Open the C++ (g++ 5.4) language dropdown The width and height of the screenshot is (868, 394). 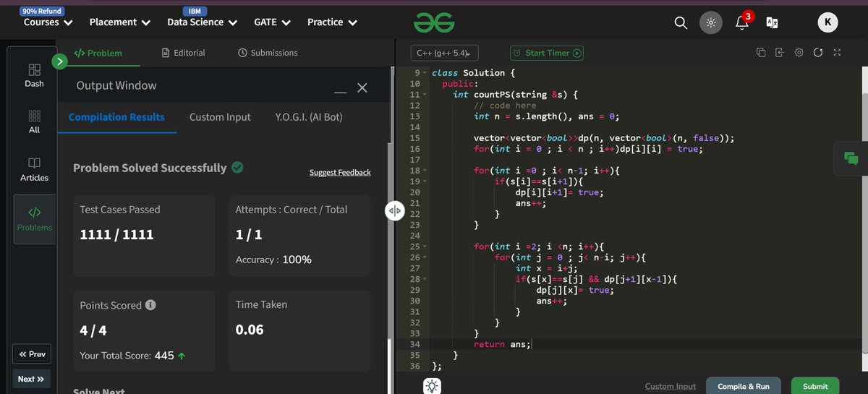coord(445,53)
